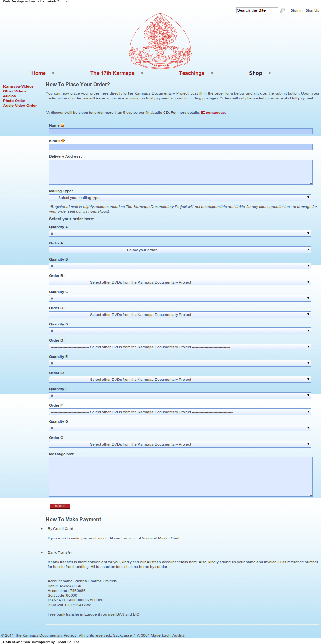Click the Delivery Address text area
321x644 pixels.
[181, 172]
